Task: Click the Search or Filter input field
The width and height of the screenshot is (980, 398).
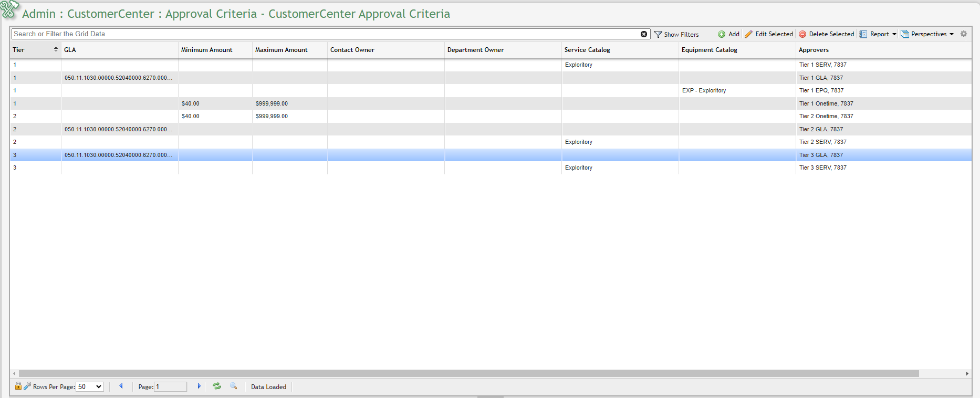Action: tap(326, 34)
